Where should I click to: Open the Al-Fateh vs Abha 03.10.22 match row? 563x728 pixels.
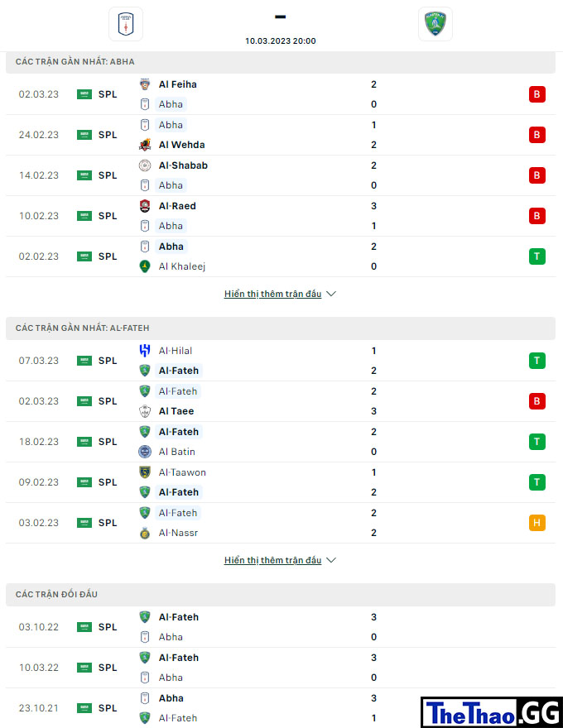(x=281, y=627)
